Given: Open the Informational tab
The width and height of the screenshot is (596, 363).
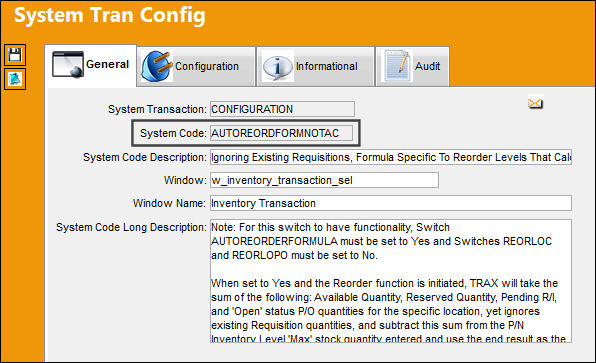Looking at the screenshot, I should [x=315, y=67].
